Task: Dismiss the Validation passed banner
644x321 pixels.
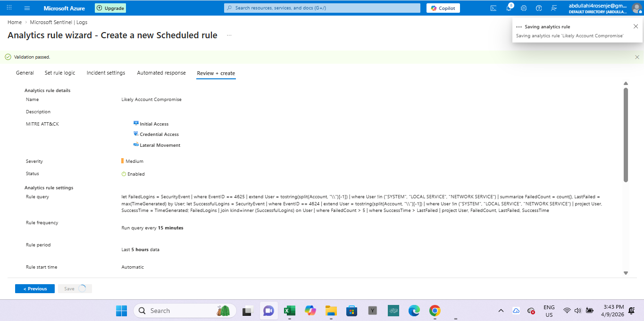Action: [x=637, y=57]
